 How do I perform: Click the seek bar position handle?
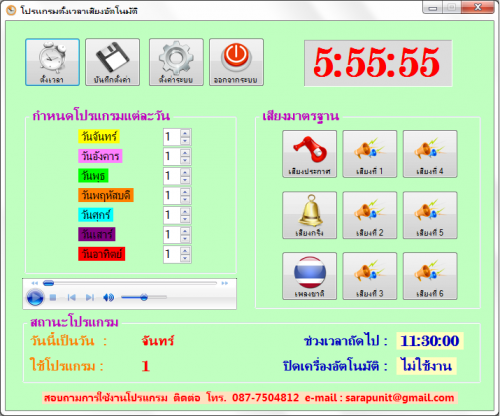(x=49, y=283)
